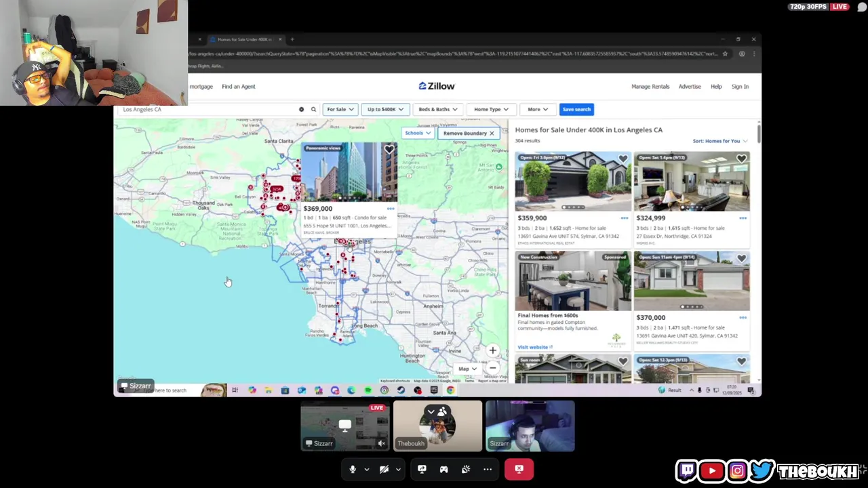Click Sign In
Screen dimensions: 868x488
coord(740,87)
